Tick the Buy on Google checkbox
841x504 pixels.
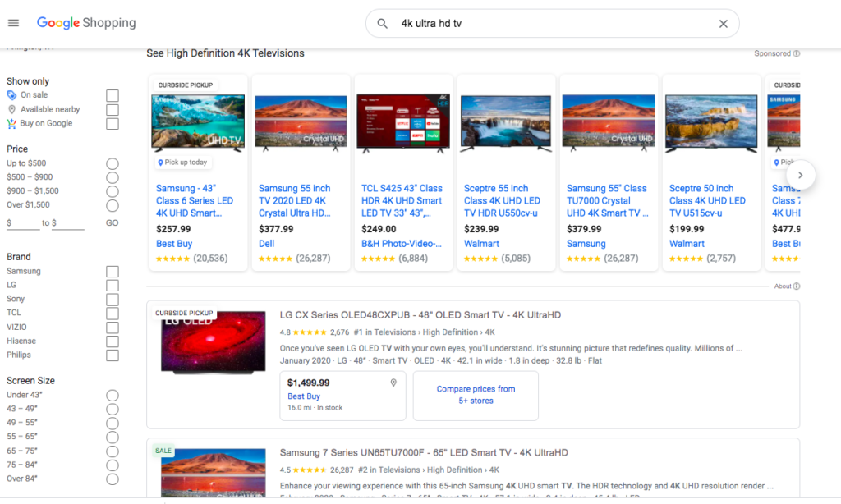coord(112,124)
